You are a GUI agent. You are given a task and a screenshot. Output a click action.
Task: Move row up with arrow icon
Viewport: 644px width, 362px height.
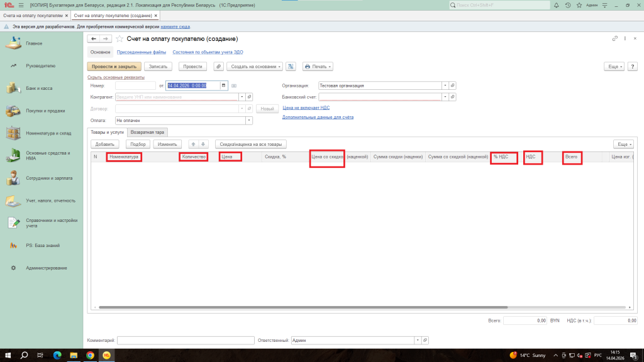[194, 144]
